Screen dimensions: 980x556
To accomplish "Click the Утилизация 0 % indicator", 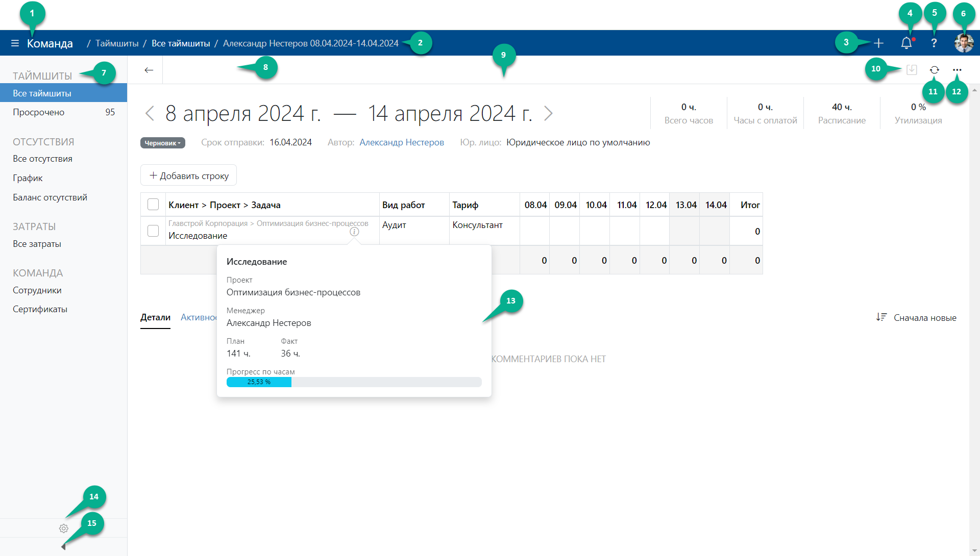I will tap(918, 113).
